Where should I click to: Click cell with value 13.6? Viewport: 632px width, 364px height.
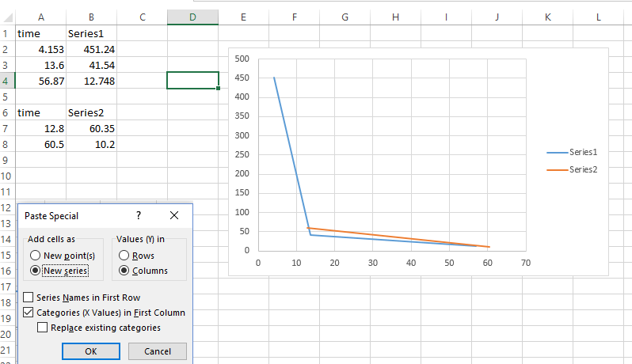[x=40, y=65]
